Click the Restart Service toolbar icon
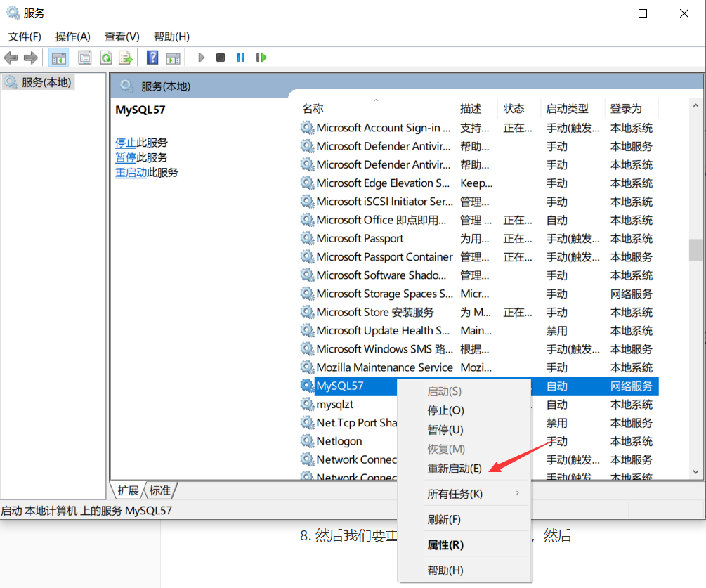Viewport: 706px width, 588px height. (261, 58)
